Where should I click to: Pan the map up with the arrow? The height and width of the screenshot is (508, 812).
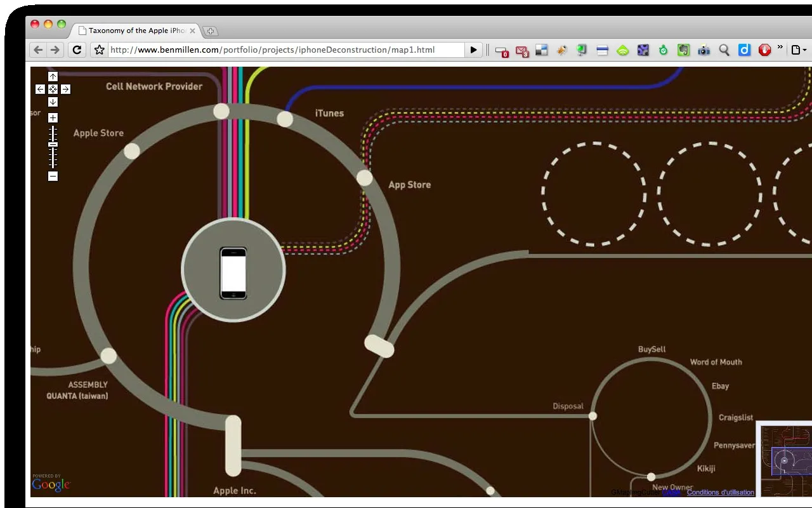coord(53,77)
